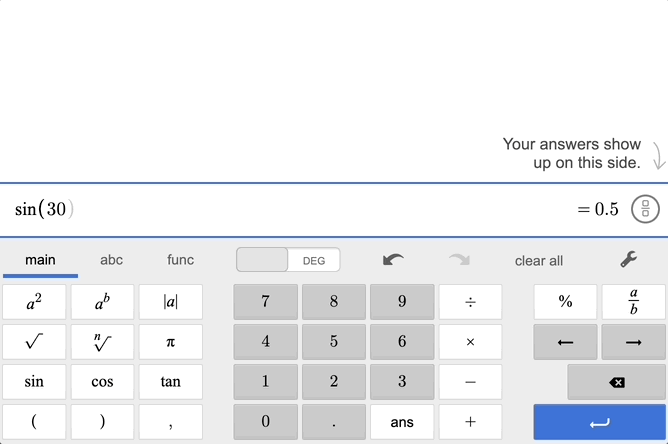The width and height of the screenshot is (668, 444).
Task: Click the undo arrow icon
Action: tap(393, 260)
